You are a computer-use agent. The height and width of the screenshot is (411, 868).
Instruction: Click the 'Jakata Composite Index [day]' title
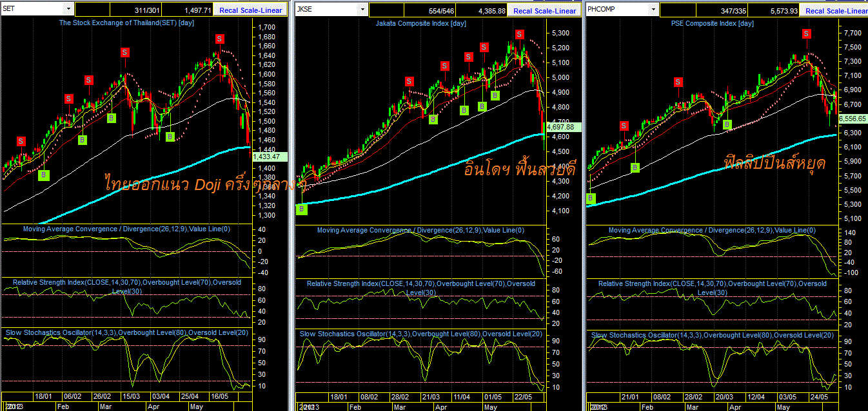(x=421, y=23)
